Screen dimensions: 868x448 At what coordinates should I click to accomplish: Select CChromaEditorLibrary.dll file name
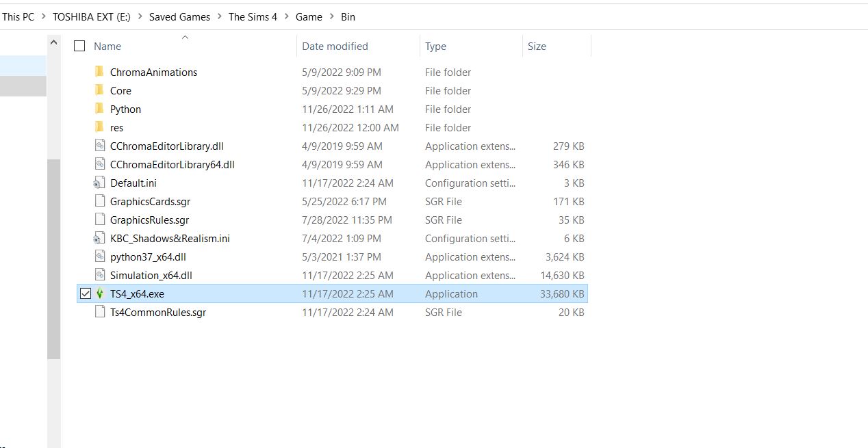click(167, 146)
